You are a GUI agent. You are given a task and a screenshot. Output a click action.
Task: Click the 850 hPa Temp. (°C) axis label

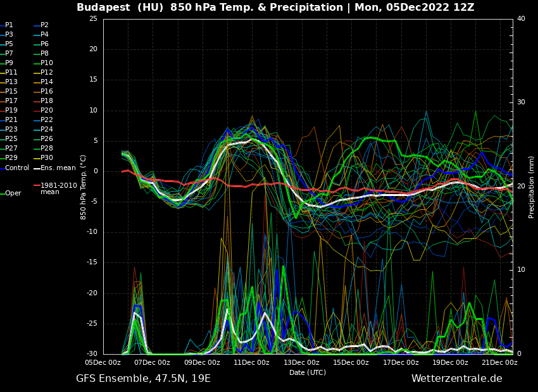pos(84,187)
